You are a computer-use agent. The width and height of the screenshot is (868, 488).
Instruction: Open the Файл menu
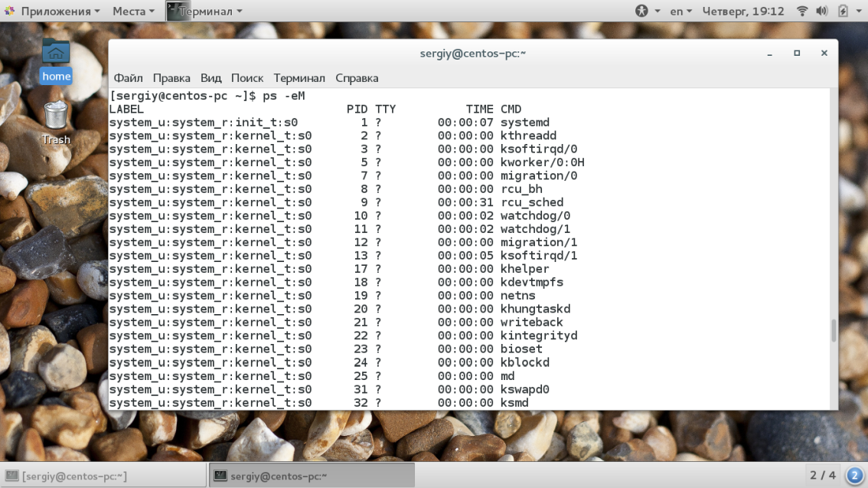click(x=128, y=78)
